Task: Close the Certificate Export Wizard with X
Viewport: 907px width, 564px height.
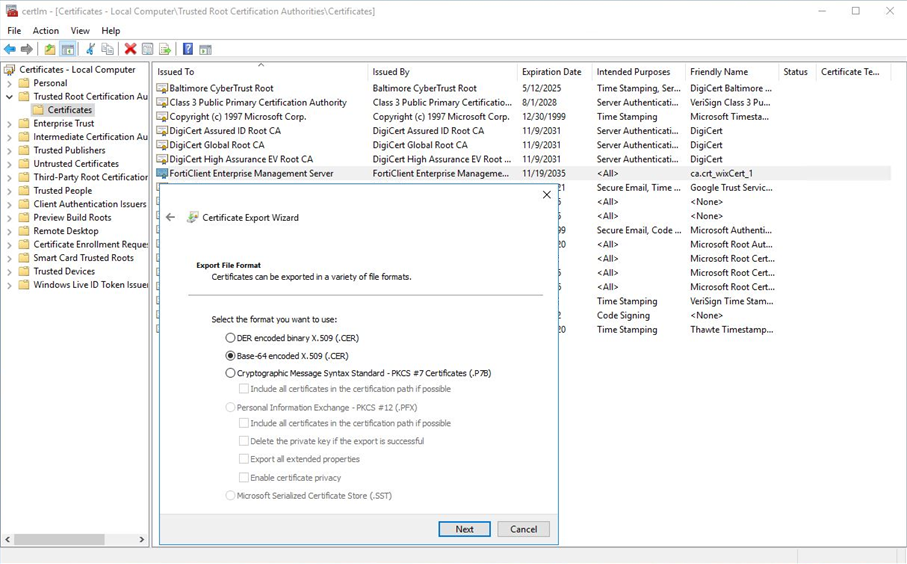Action: click(547, 195)
